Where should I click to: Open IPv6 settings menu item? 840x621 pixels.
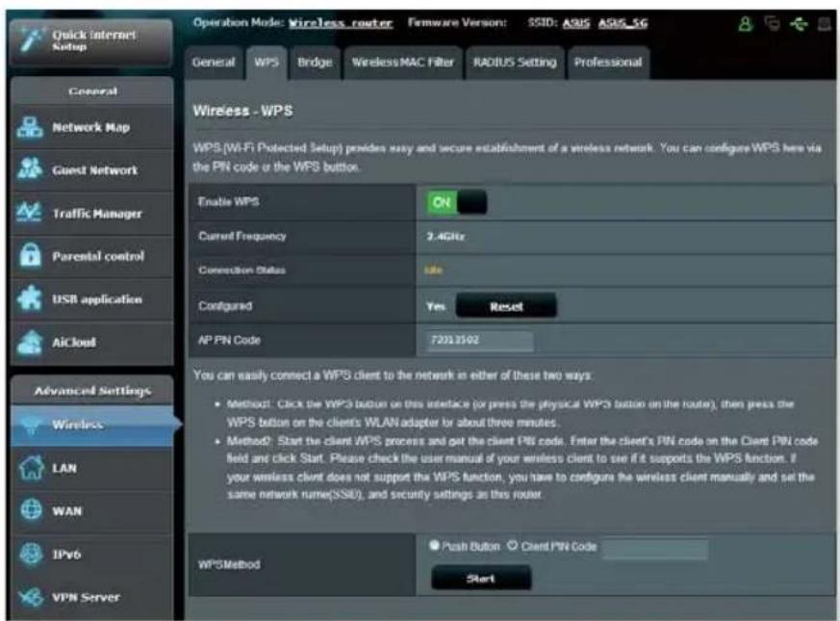[x=92, y=554]
